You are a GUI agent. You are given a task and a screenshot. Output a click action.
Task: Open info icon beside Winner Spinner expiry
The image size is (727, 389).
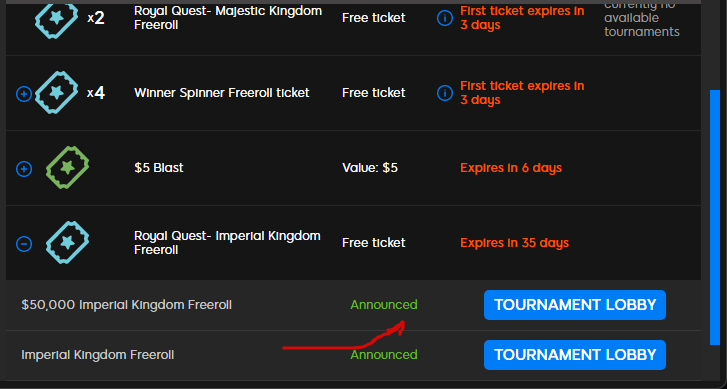(x=445, y=93)
